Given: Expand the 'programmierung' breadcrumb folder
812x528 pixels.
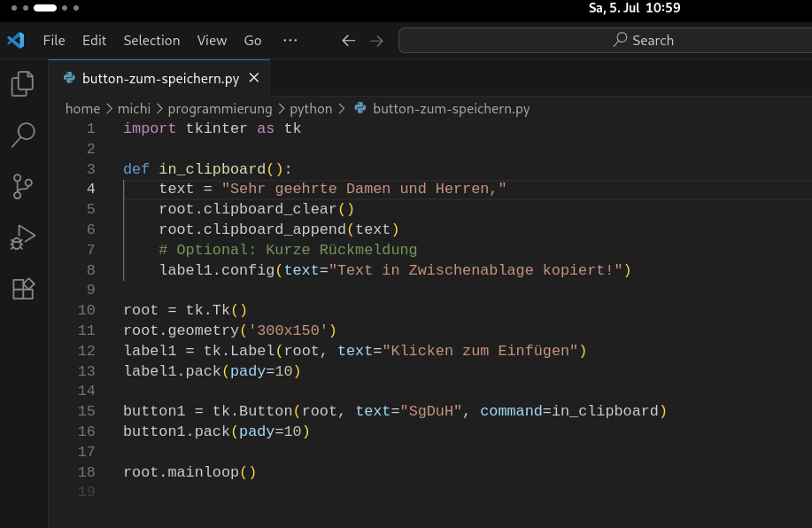Looking at the screenshot, I should pos(220,109).
